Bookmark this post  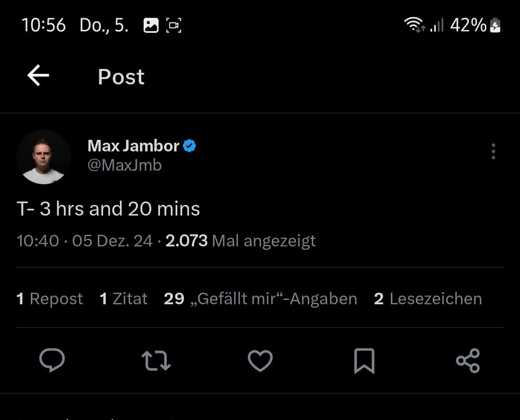(364, 361)
